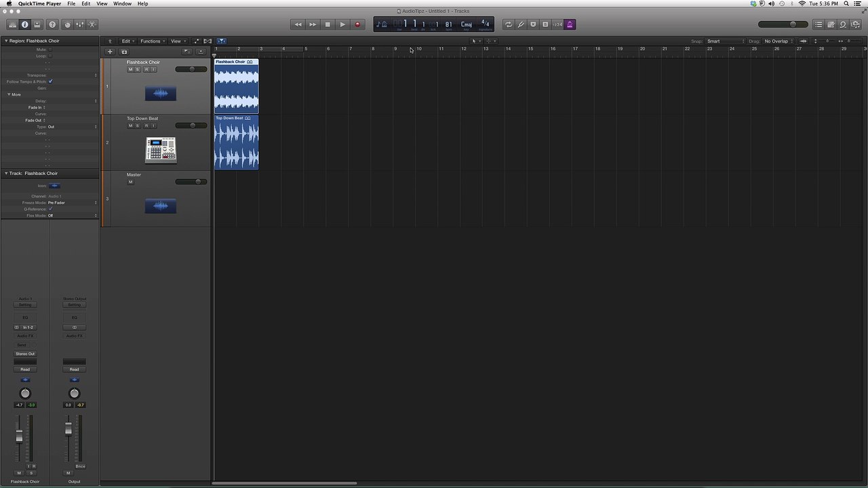The height and width of the screenshot is (488, 868).
Task: Mute the Master track
Action: click(x=130, y=182)
